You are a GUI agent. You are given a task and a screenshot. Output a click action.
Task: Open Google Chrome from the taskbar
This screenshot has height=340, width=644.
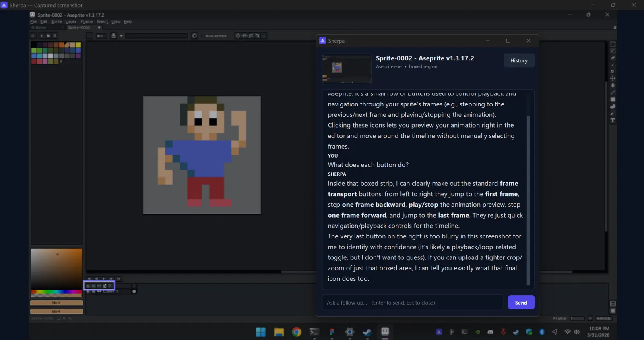coord(297,332)
